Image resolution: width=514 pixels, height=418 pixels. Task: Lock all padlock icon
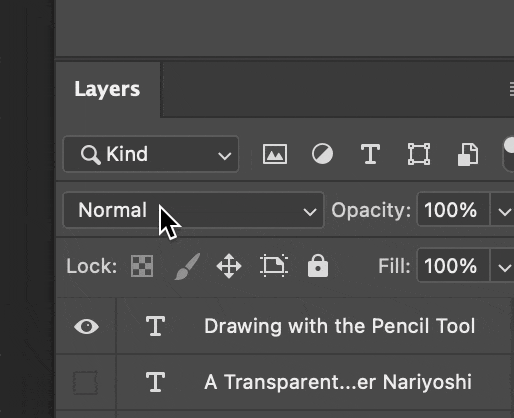point(318,266)
